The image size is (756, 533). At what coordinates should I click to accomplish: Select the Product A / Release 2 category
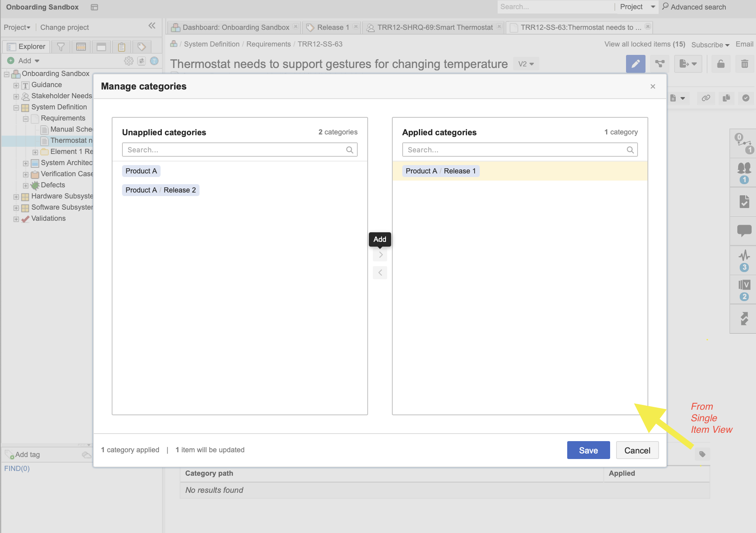pyautogui.click(x=161, y=190)
